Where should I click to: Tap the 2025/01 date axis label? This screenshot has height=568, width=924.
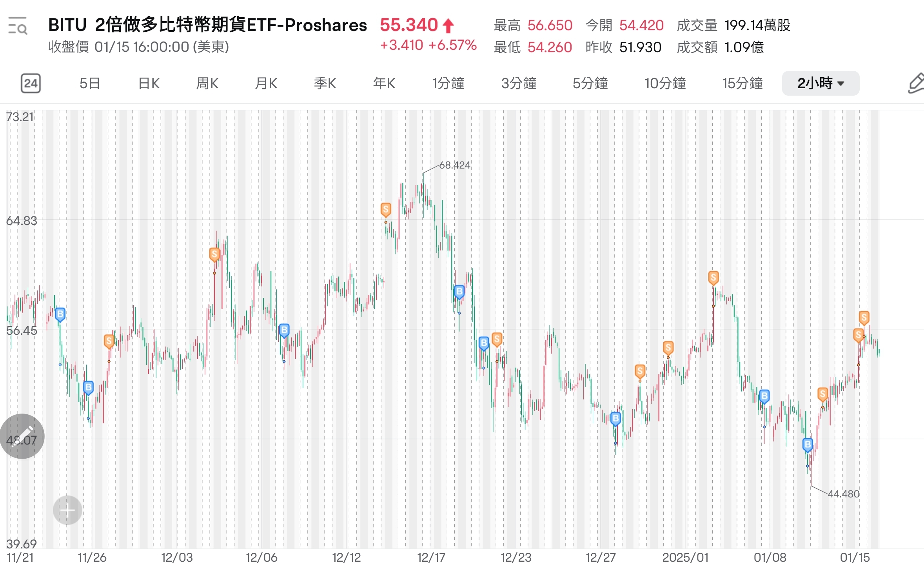point(685,557)
